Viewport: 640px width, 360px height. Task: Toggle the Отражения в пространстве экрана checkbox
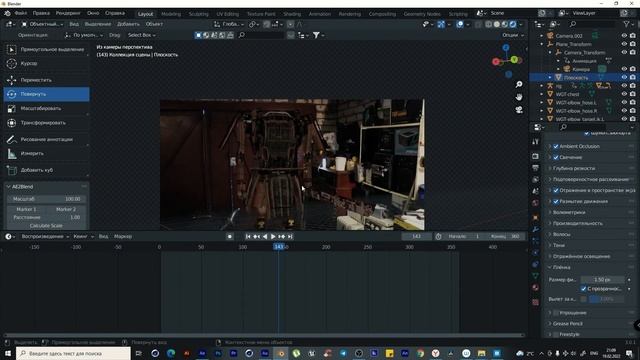pyautogui.click(x=556, y=190)
